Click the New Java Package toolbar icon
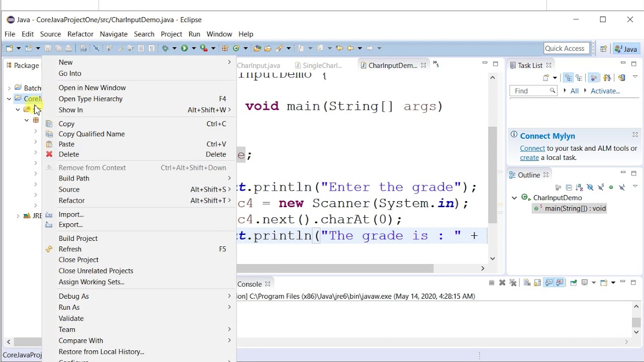This screenshot has height=362, width=644. click(225, 48)
